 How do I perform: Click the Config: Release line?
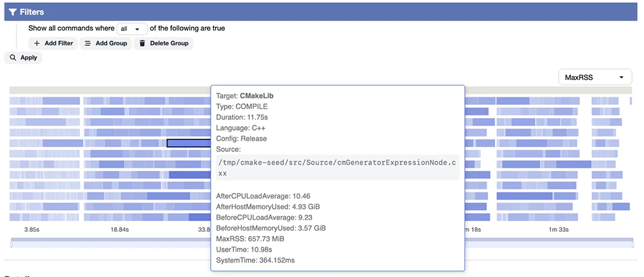(241, 138)
